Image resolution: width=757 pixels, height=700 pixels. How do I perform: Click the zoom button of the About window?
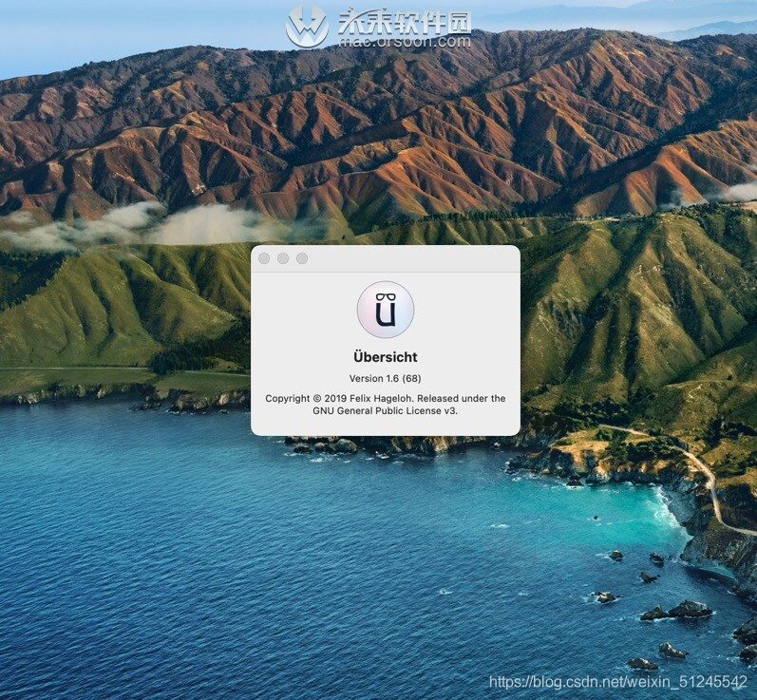pyautogui.click(x=302, y=258)
